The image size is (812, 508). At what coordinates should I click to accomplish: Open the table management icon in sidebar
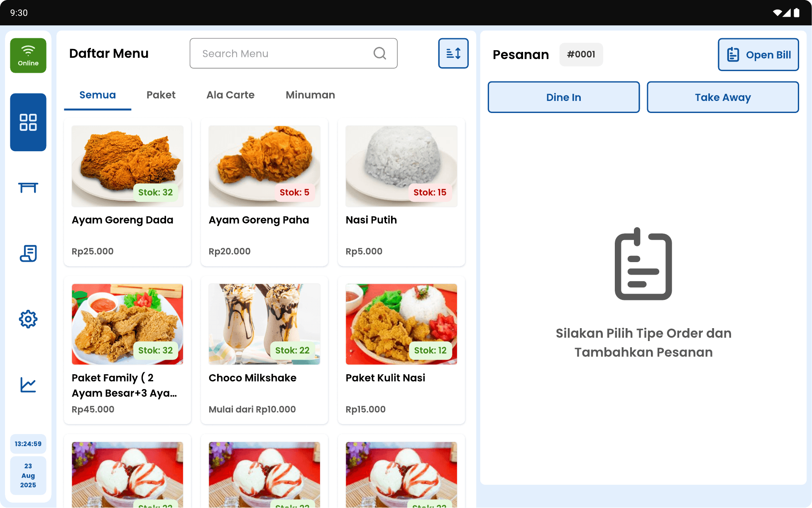pos(28,188)
